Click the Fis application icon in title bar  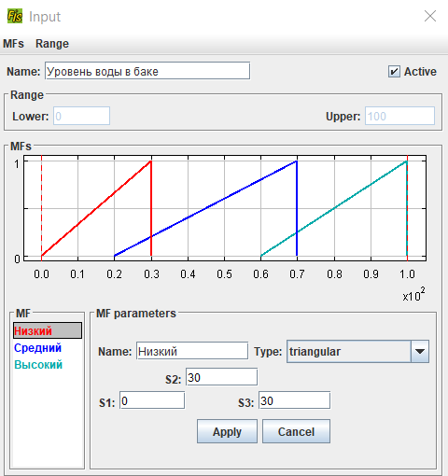15,16
